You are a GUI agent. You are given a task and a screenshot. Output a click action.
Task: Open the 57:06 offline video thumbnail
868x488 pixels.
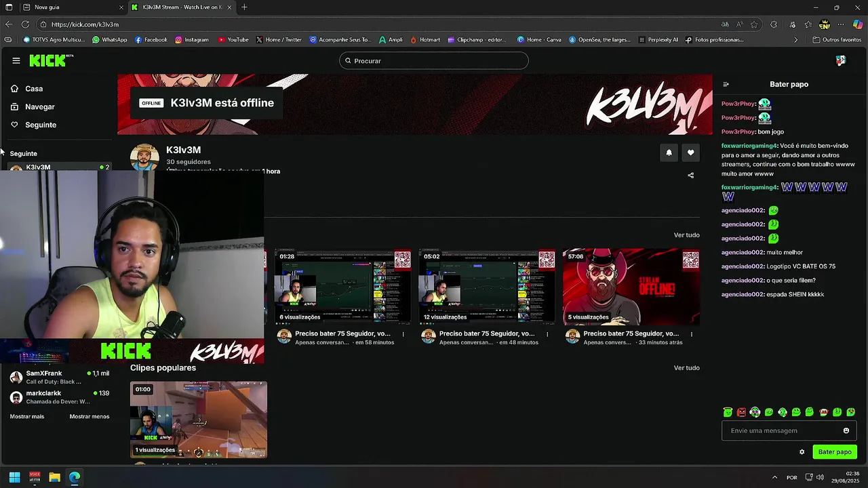point(631,287)
